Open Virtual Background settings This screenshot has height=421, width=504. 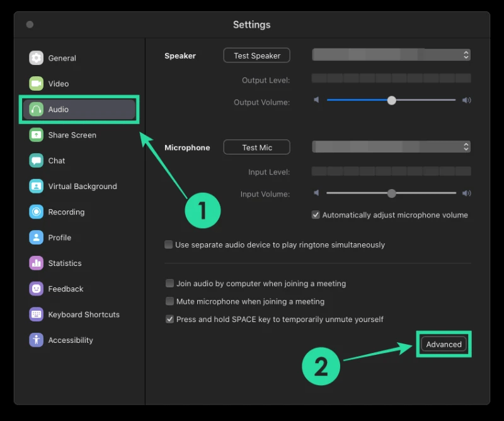(38, 186)
